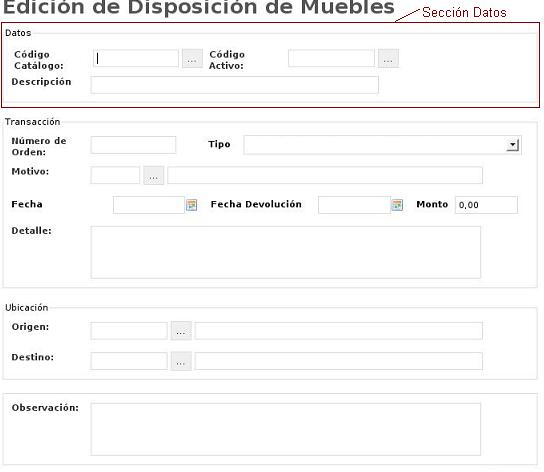Open the Origen lookup ellipsis button
The width and height of the screenshot is (544, 472).
(181, 331)
